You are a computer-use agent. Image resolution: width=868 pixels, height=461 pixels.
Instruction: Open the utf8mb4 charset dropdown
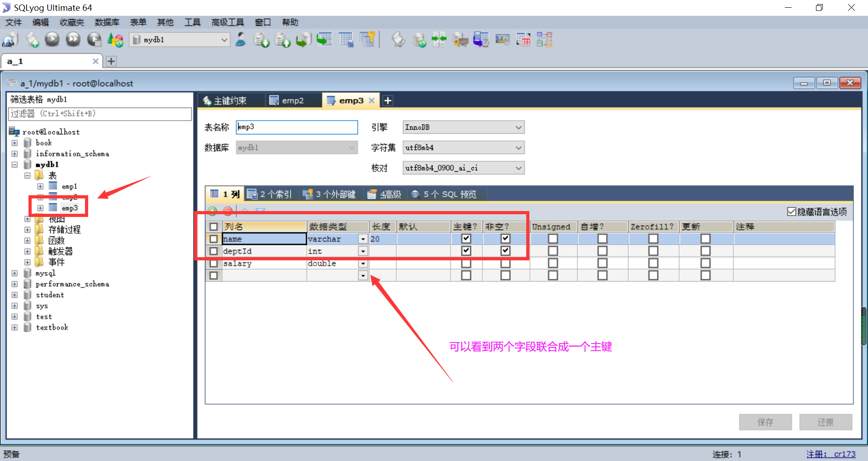click(519, 148)
